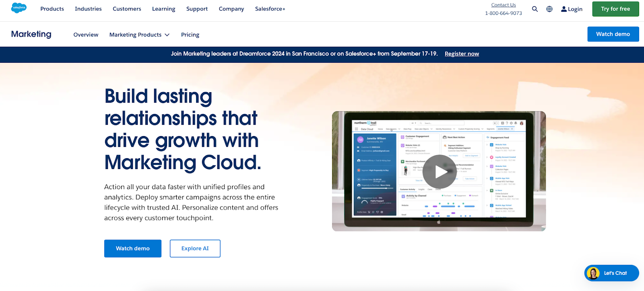Open the Industries menu

point(88,9)
